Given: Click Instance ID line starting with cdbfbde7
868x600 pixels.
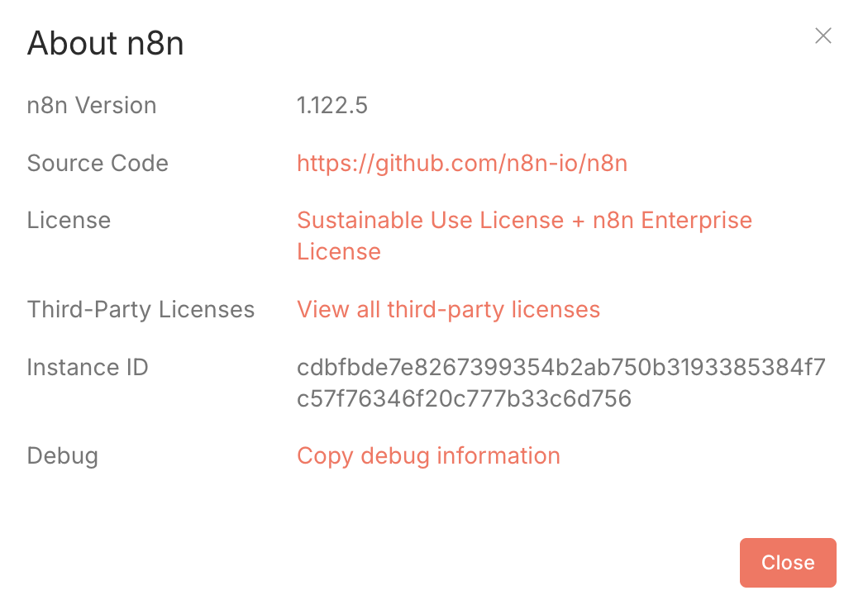Looking at the screenshot, I should 560,367.
